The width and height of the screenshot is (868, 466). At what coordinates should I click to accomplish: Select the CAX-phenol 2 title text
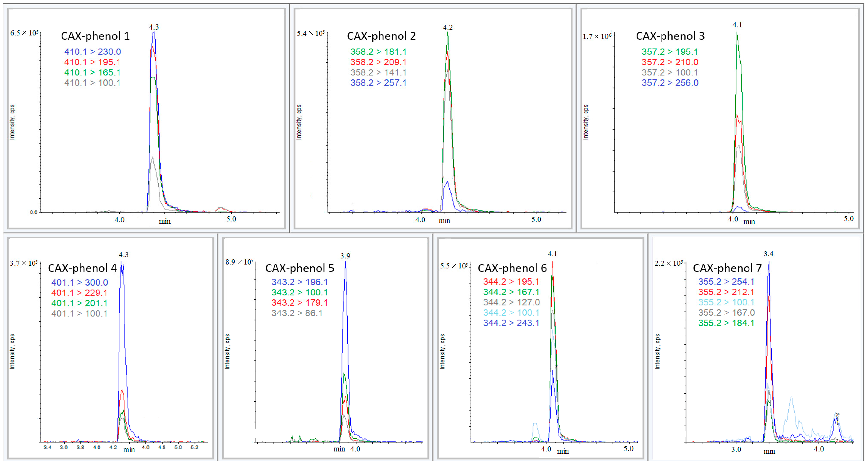click(381, 36)
